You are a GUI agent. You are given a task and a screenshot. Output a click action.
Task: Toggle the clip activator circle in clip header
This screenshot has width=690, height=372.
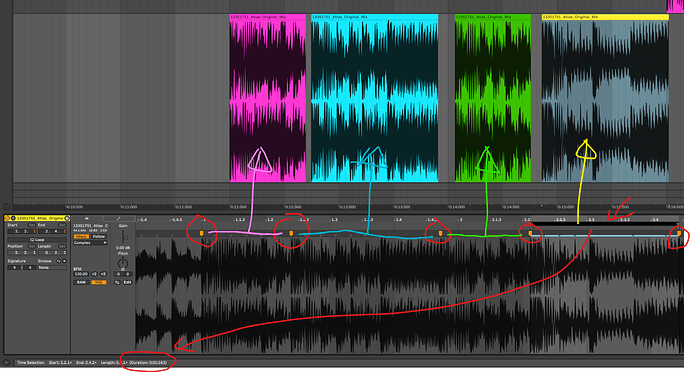click(7, 218)
